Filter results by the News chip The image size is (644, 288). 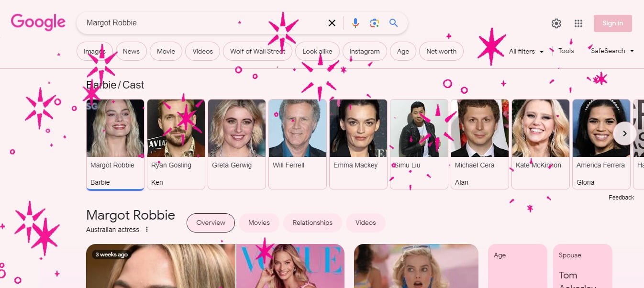point(131,51)
